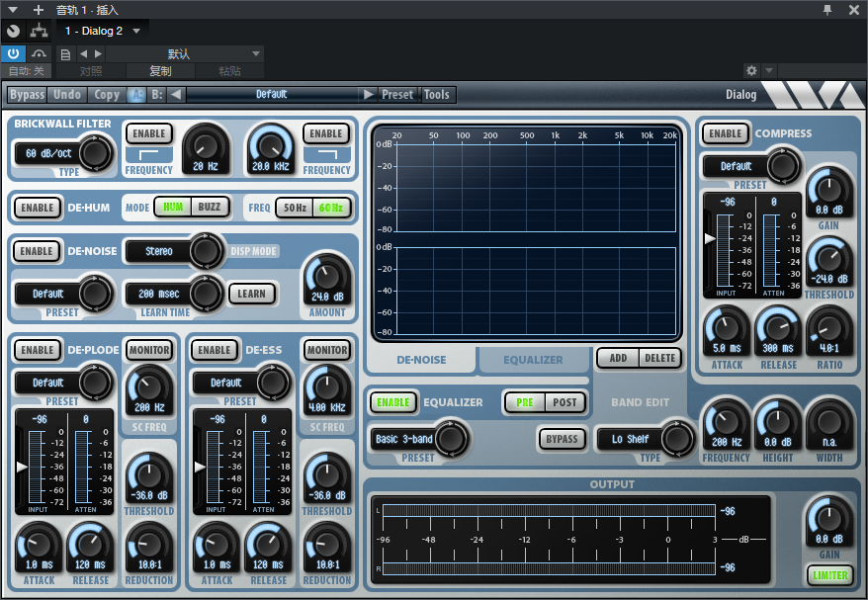Image resolution: width=868 pixels, height=600 pixels.
Task: Pin the plugin window
Action: 827,10
